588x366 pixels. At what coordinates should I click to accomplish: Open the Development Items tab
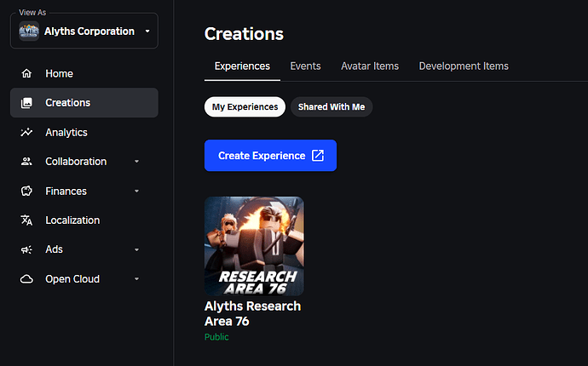464,66
